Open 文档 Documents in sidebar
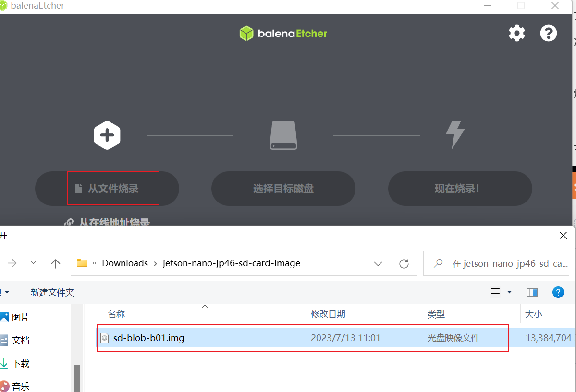The height and width of the screenshot is (392, 576). click(20, 340)
